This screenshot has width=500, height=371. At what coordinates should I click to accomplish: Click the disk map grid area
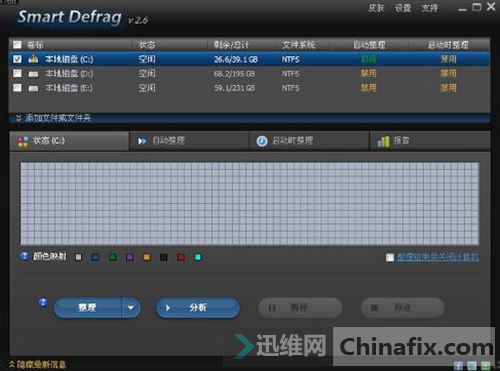click(250, 204)
